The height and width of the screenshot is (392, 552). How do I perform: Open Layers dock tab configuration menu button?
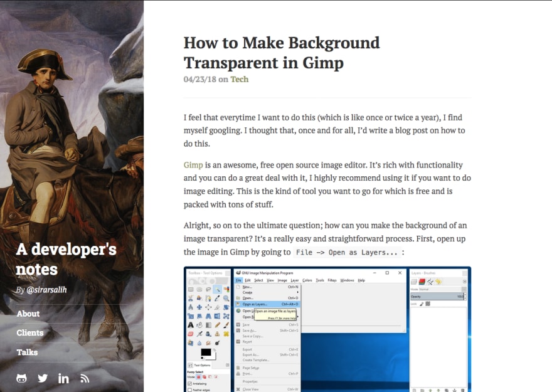465,282
